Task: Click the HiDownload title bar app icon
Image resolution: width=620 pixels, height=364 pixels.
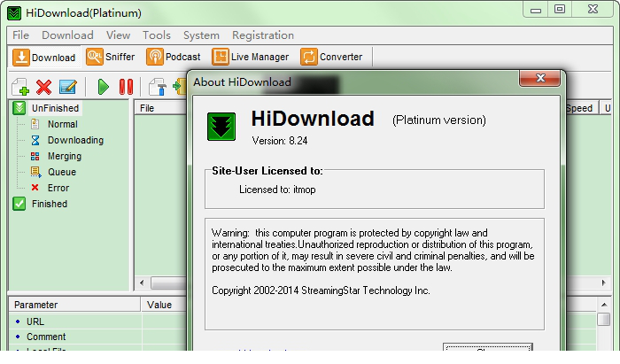Action: click(14, 13)
